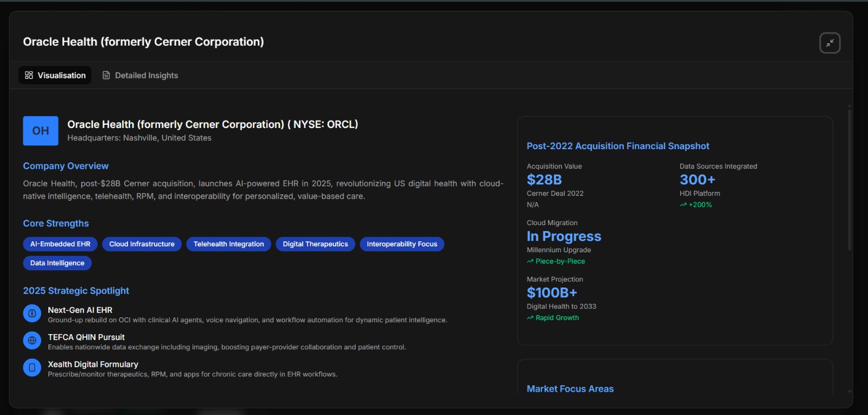Click the Post-2022 Acquisition Financial Snapshot heading

point(618,146)
